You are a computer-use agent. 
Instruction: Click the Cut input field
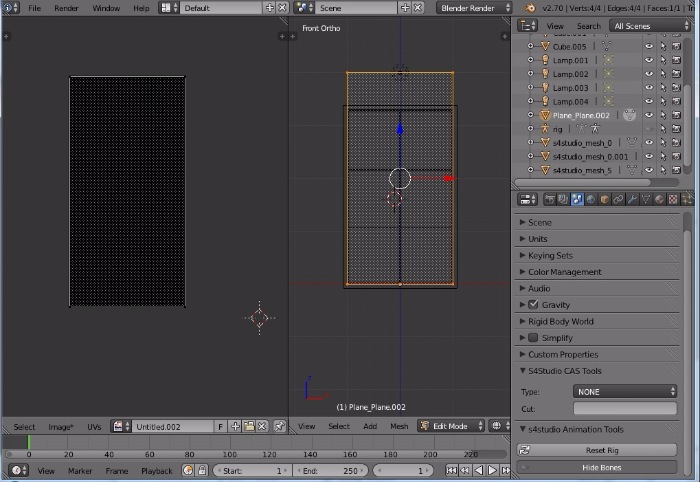click(624, 408)
